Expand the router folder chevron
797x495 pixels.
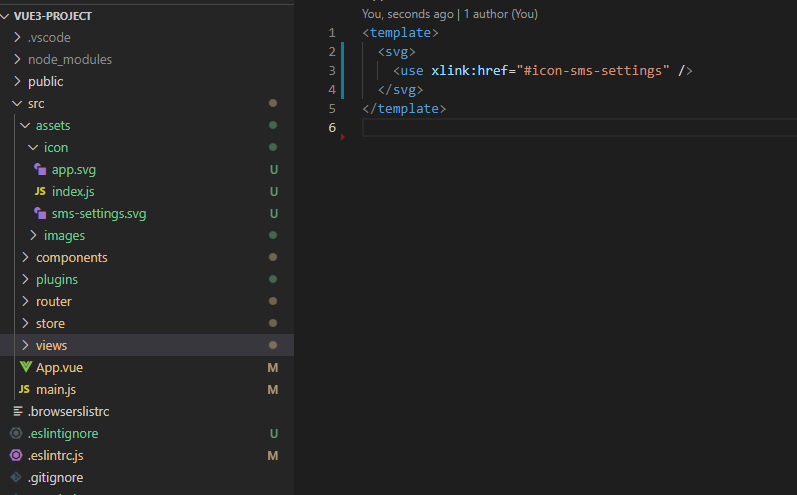pos(25,301)
